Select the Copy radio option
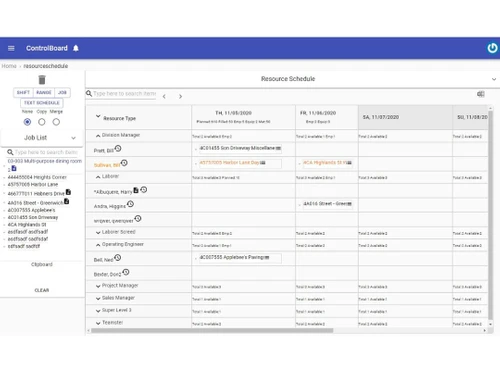The image size is (500, 375). (42, 122)
